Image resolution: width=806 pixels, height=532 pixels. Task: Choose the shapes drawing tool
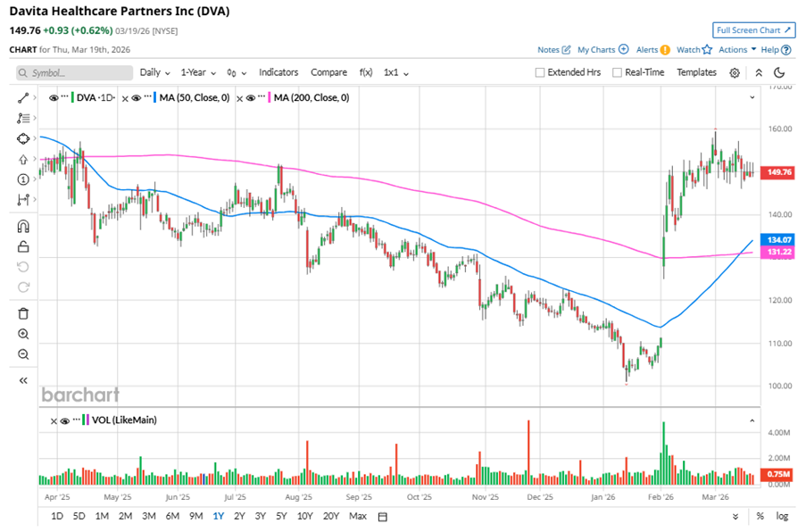(22, 138)
